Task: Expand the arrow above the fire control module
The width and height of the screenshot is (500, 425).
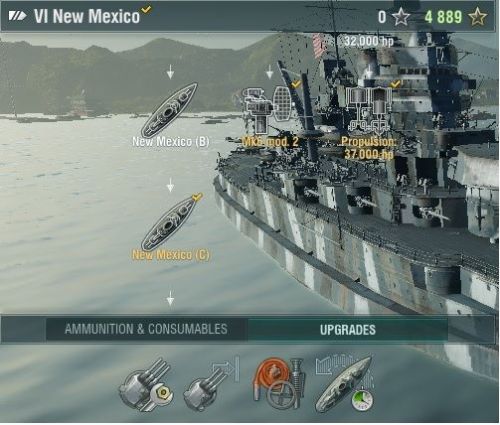Action: coord(270,72)
